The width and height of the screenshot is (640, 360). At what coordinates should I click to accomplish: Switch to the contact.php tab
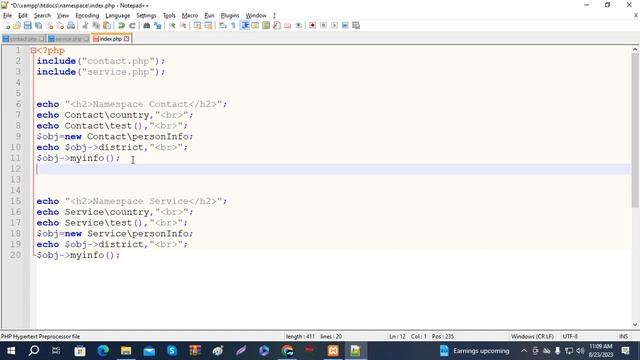click(23, 39)
